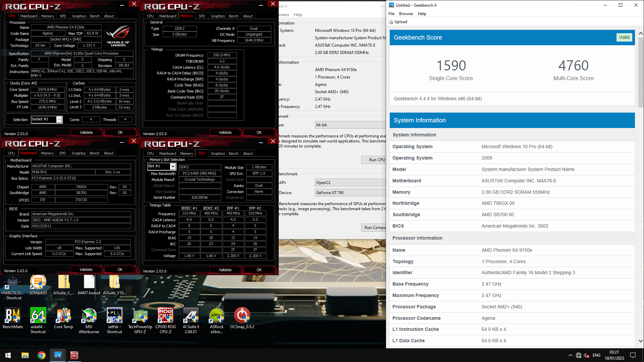Click the Core Speed 2474.8 MHz field

48,90
